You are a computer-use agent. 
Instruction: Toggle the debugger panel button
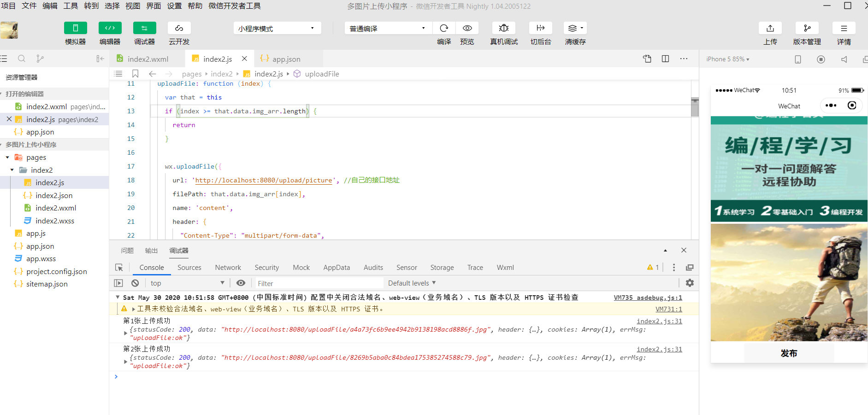pos(145,28)
